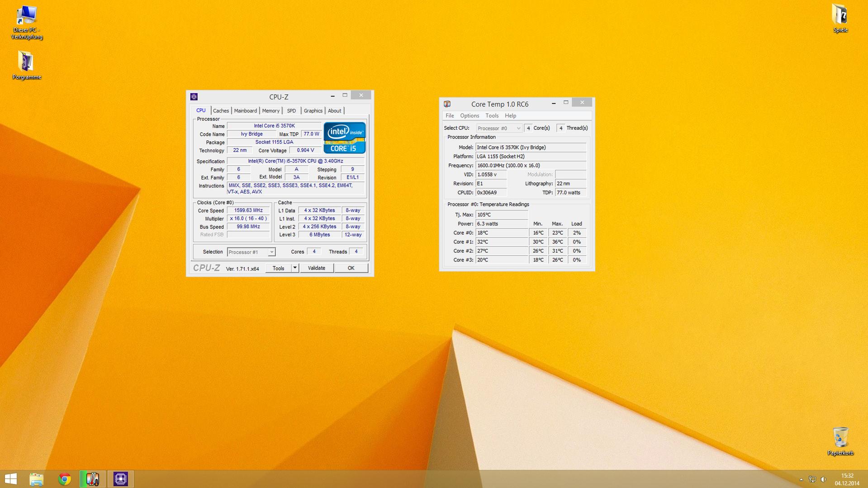868x488 pixels.
Task: Open the Core Temp File menu
Action: point(450,116)
